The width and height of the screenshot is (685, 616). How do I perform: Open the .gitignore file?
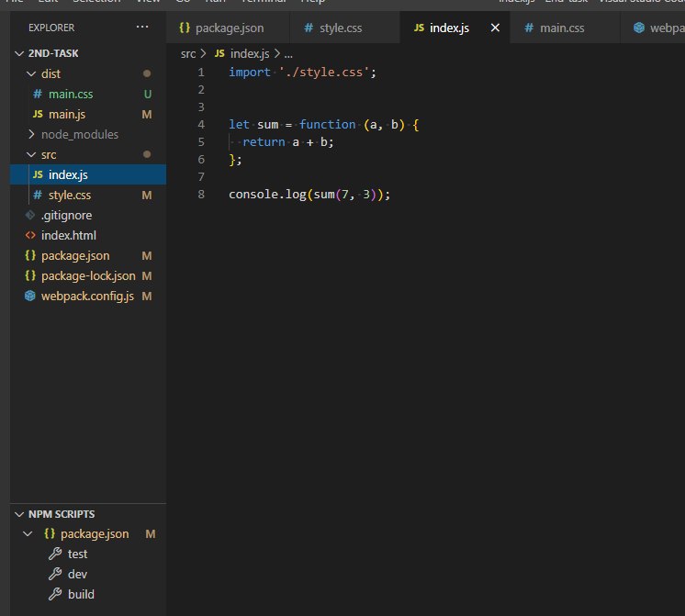(x=66, y=215)
